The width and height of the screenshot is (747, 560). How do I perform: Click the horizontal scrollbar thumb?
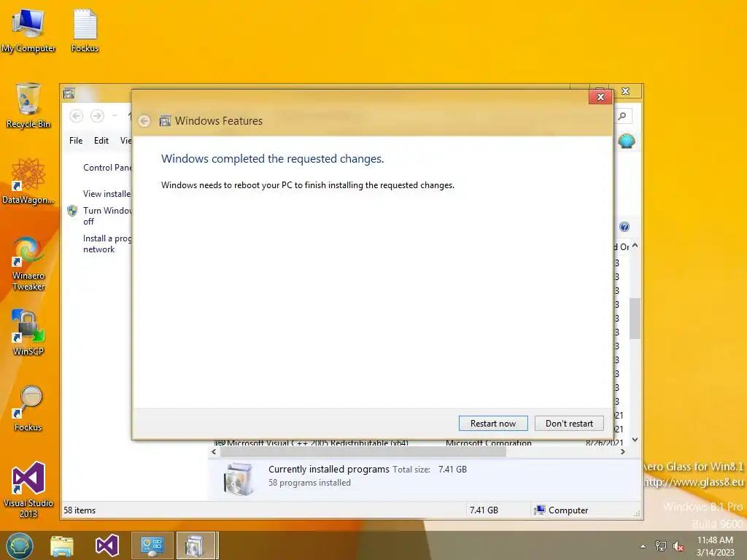pyautogui.click(x=363, y=451)
